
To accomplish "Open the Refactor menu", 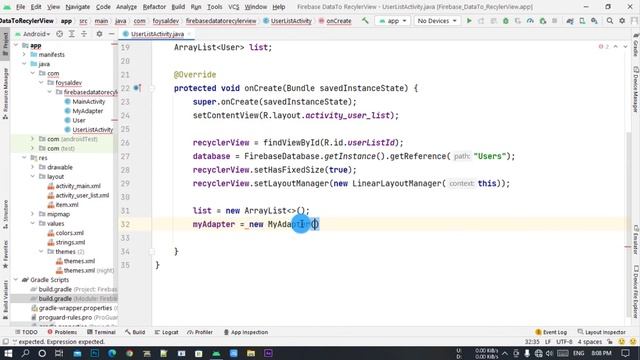I will click(154, 7).
